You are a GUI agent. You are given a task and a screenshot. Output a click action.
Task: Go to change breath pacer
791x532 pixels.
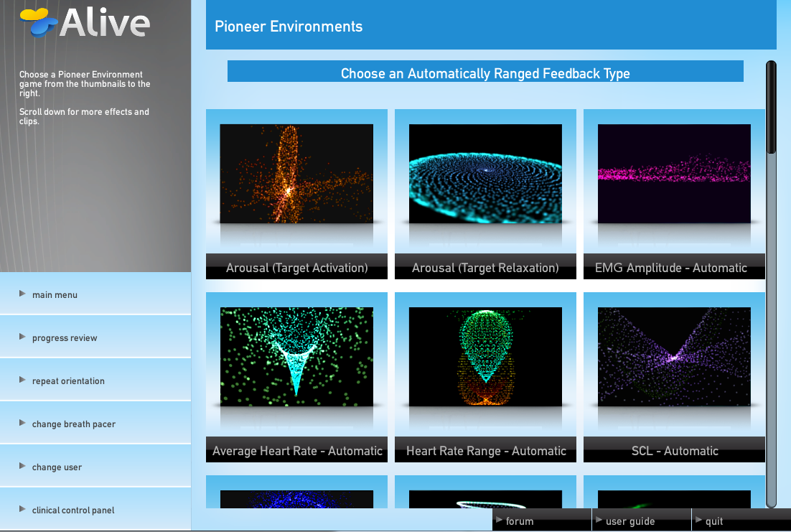tap(74, 424)
